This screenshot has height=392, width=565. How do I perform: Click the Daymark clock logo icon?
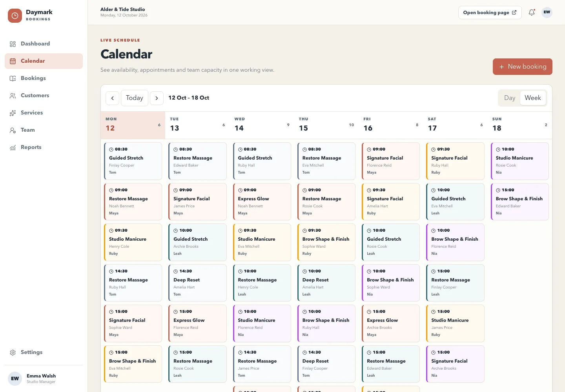(15, 16)
